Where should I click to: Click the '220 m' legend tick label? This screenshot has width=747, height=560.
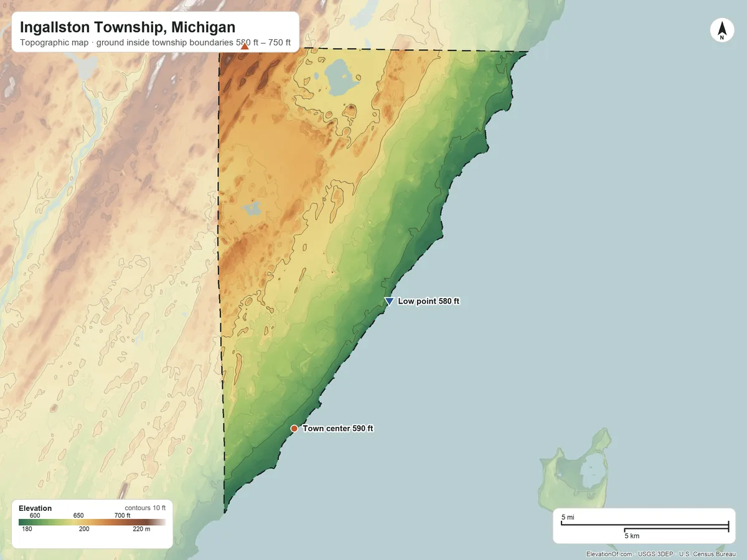141,530
